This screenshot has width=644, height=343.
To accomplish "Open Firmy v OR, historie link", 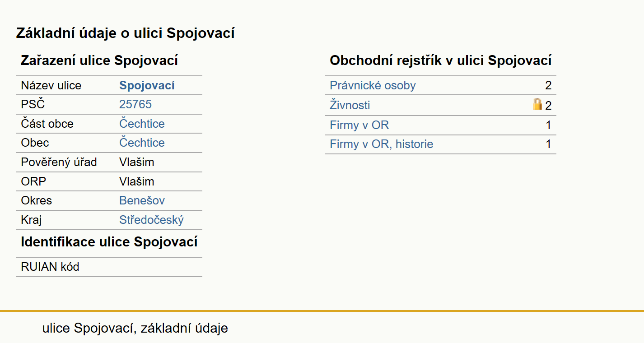I will click(x=382, y=144).
